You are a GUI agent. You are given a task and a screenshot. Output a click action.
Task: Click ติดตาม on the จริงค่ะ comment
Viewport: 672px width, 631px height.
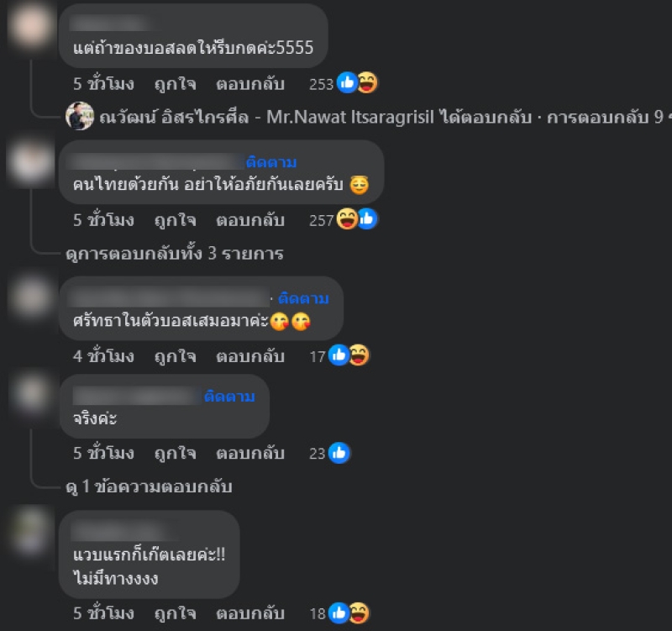[x=229, y=396]
